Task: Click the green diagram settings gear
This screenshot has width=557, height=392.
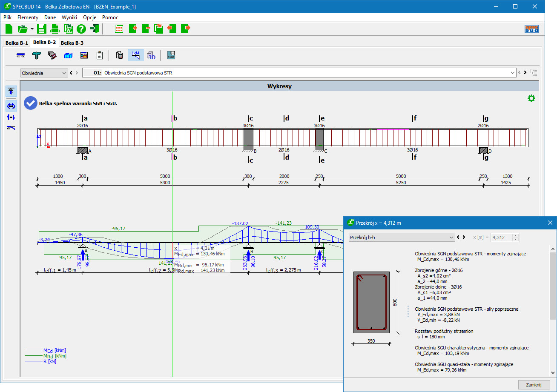Action: point(531,98)
